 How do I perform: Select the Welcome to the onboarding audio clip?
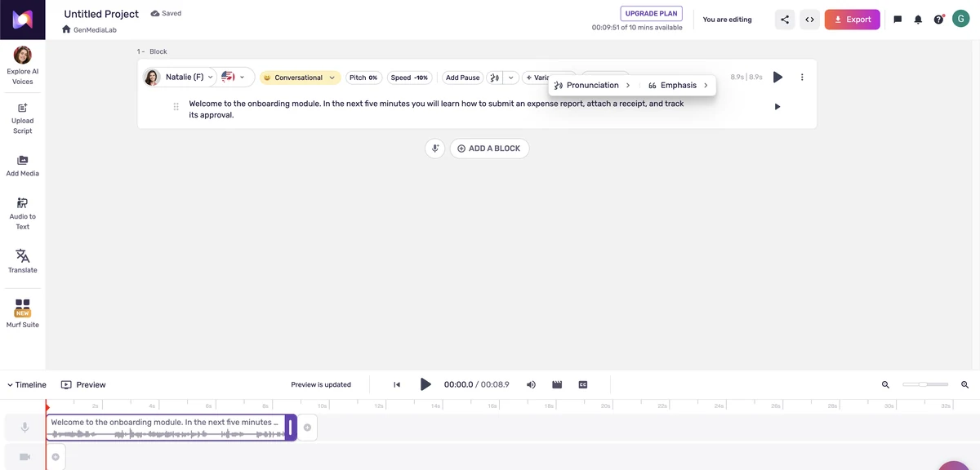[166, 428]
